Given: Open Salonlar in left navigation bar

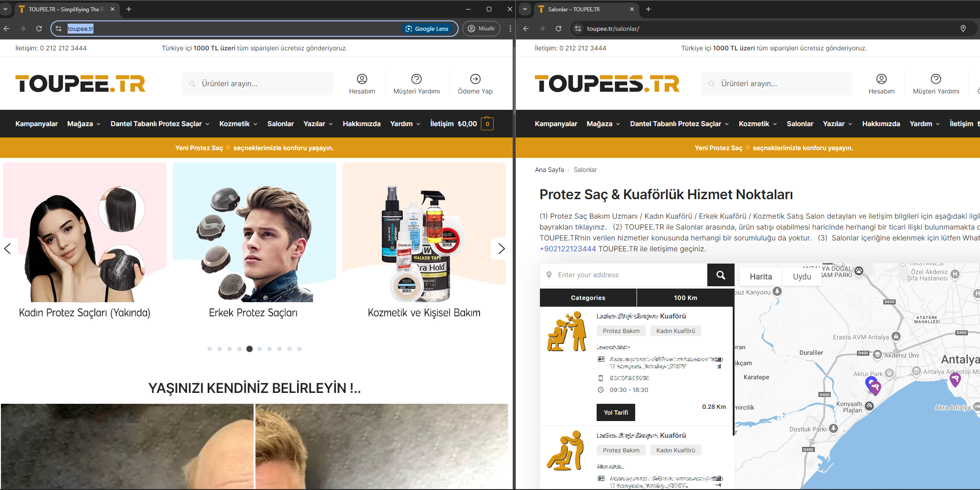Looking at the screenshot, I should [x=280, y=124].
